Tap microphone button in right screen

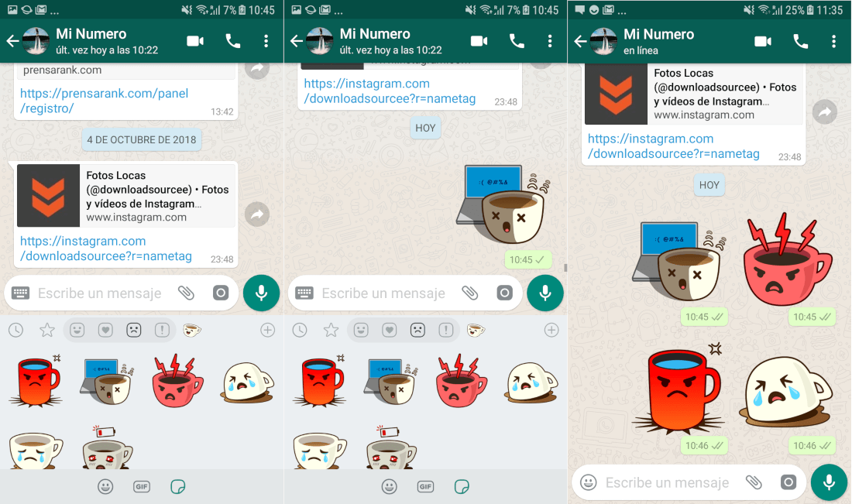(829, 482)
